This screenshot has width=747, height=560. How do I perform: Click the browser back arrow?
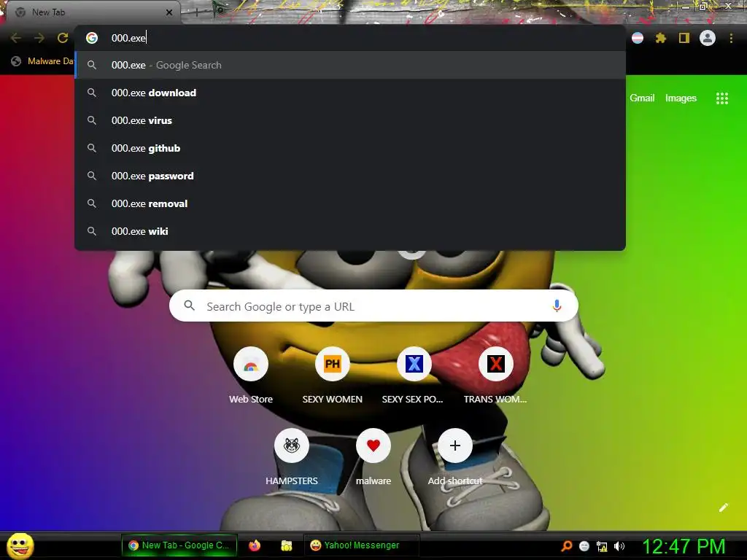(16, 38)
